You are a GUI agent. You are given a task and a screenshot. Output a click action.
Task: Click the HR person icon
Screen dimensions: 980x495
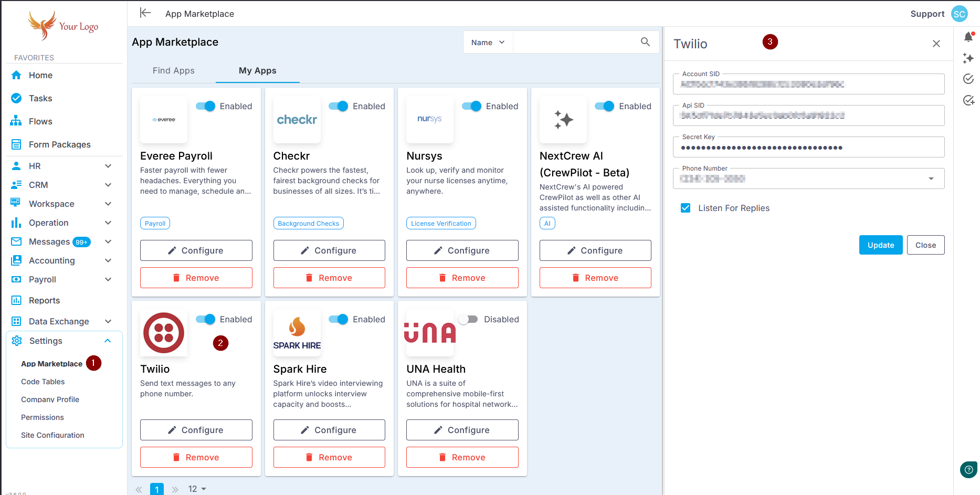(16, 166)
